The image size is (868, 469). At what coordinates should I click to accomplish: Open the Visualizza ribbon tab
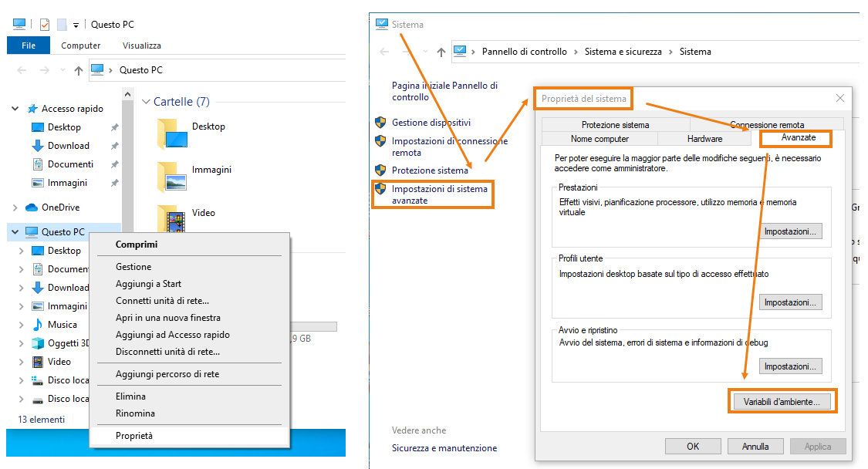141,46
